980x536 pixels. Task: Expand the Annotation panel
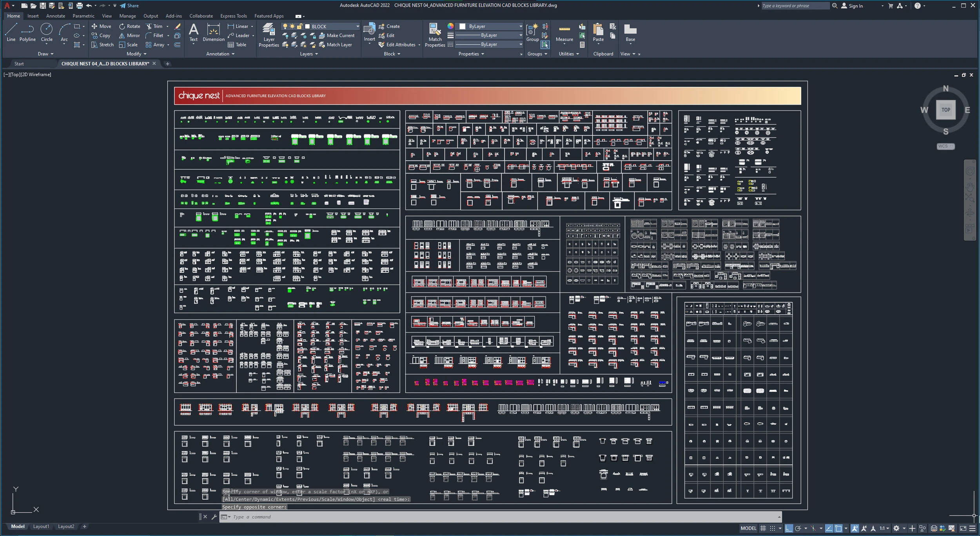220,54
